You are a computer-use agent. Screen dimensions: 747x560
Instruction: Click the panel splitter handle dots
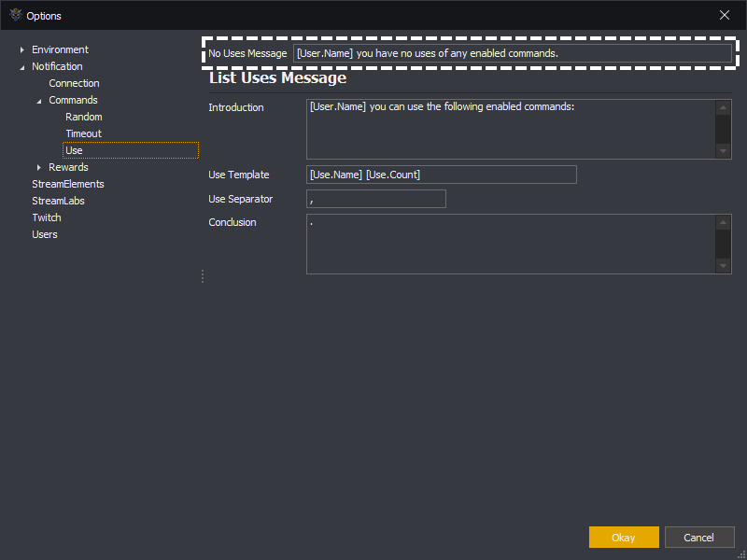point(203,276)
